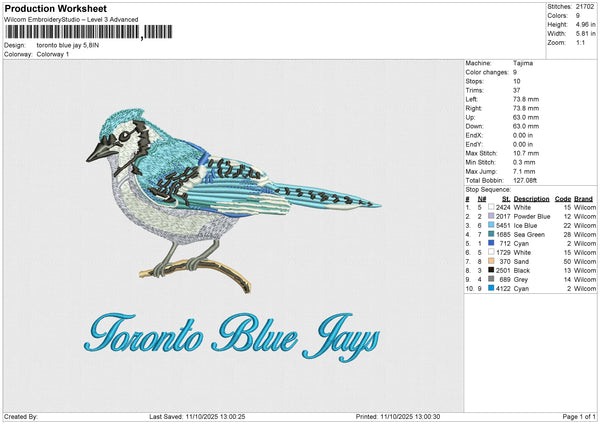Click the 'Powder Blue' description text

(x=532, y=217)
